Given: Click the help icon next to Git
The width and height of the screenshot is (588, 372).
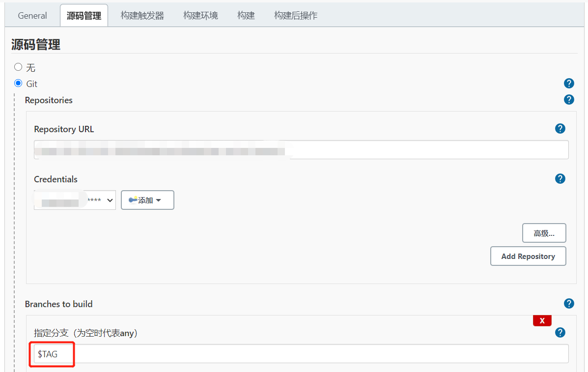Looking at the screenshot, I should point(569,84).
